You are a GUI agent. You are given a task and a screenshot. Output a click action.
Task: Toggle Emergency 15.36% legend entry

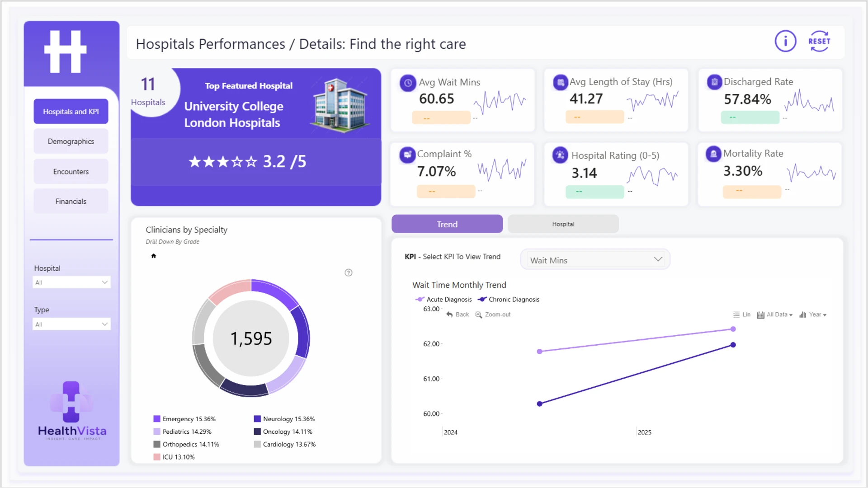pyautogui.click(x=184, y=419)
